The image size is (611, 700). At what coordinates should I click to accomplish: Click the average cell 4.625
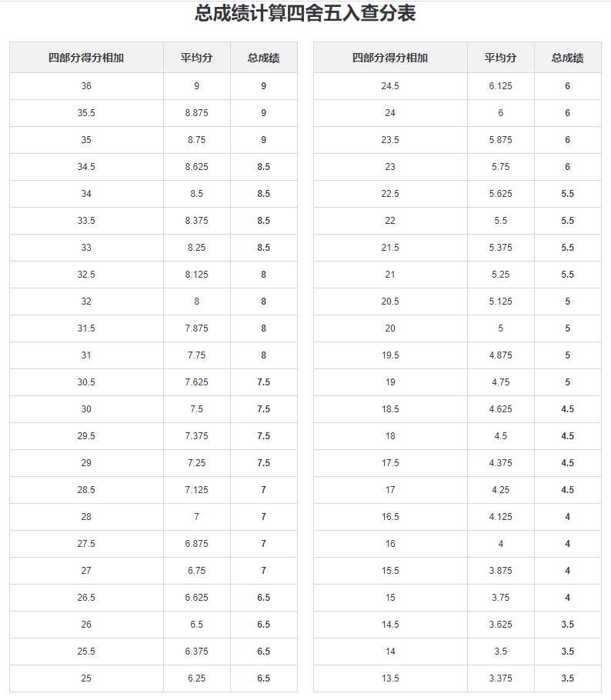pos(501,409)
